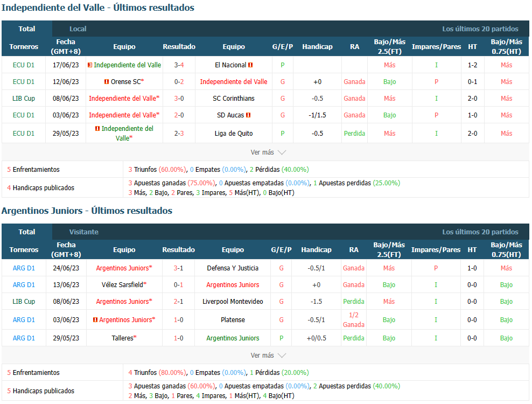Click the LIB Cup tournament on the Corinthians row
This screenshot has width=532, height=404.
[23, 99]
